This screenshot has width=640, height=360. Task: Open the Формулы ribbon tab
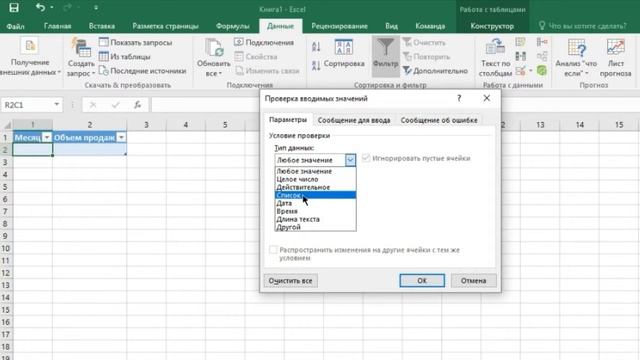pos(233,26)
